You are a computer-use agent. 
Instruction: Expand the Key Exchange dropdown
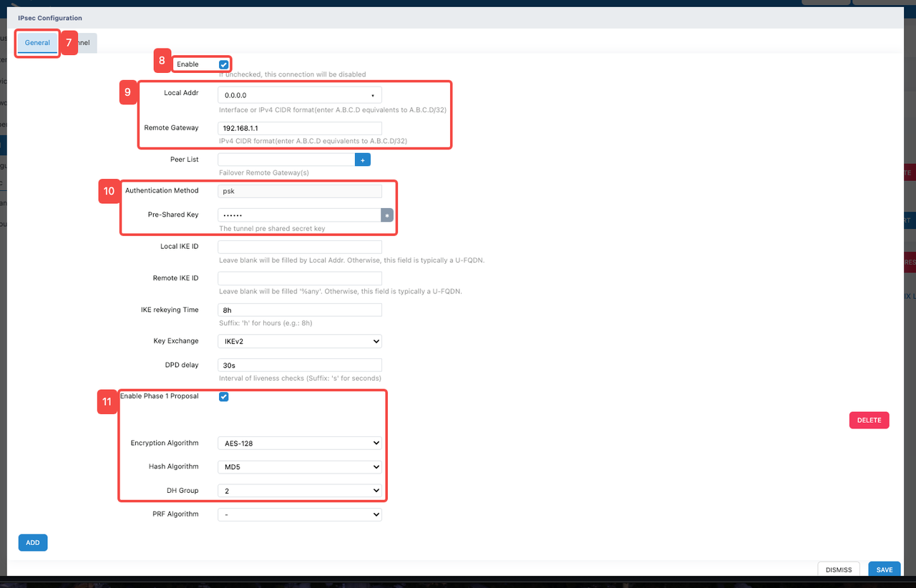299,341
